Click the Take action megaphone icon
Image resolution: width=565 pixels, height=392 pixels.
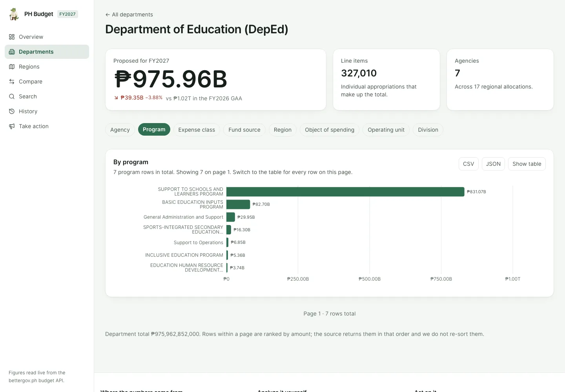point(12,126)
